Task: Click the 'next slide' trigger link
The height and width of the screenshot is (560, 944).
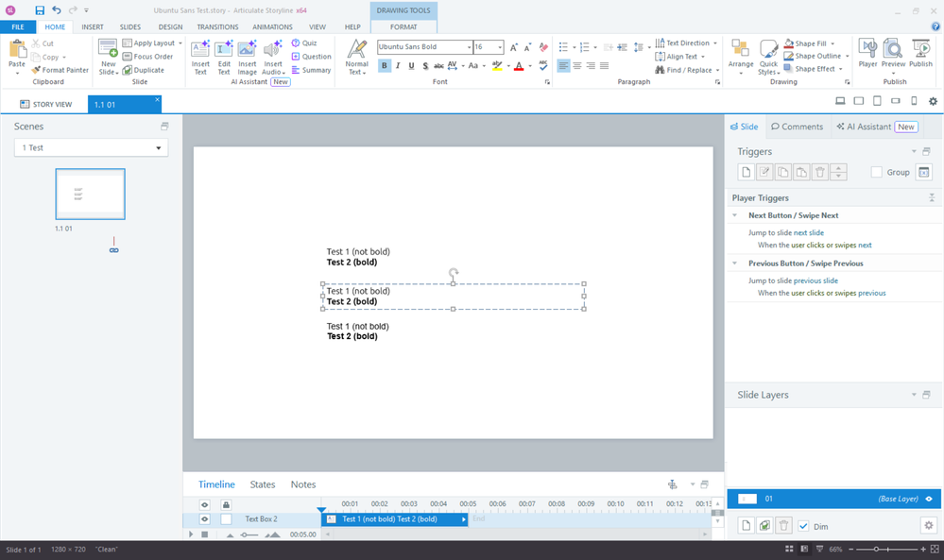Action: (x=809, y=232)
